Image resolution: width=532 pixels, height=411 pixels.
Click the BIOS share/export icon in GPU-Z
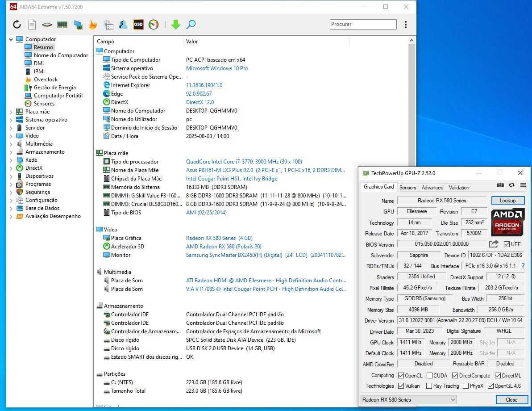[x=494, y=244]
